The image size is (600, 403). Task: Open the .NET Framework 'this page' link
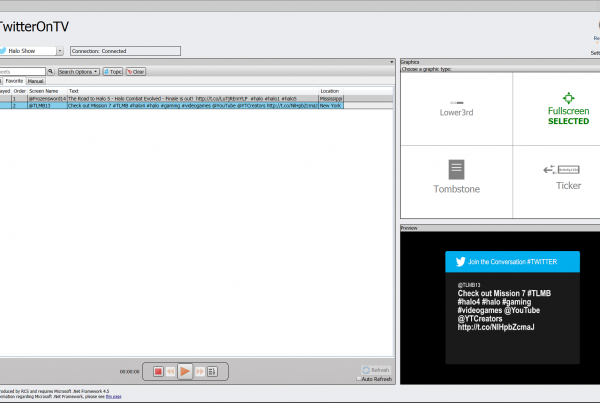tap(113, 397)
